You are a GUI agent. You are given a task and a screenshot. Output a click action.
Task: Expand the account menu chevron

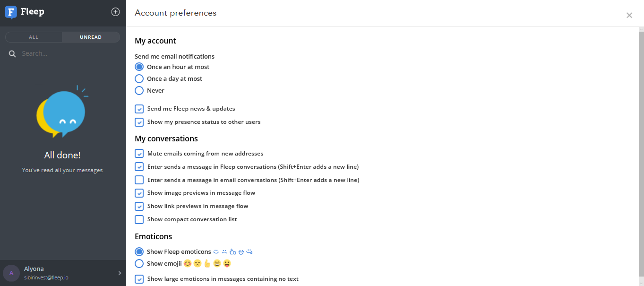(x=120, y=273)
